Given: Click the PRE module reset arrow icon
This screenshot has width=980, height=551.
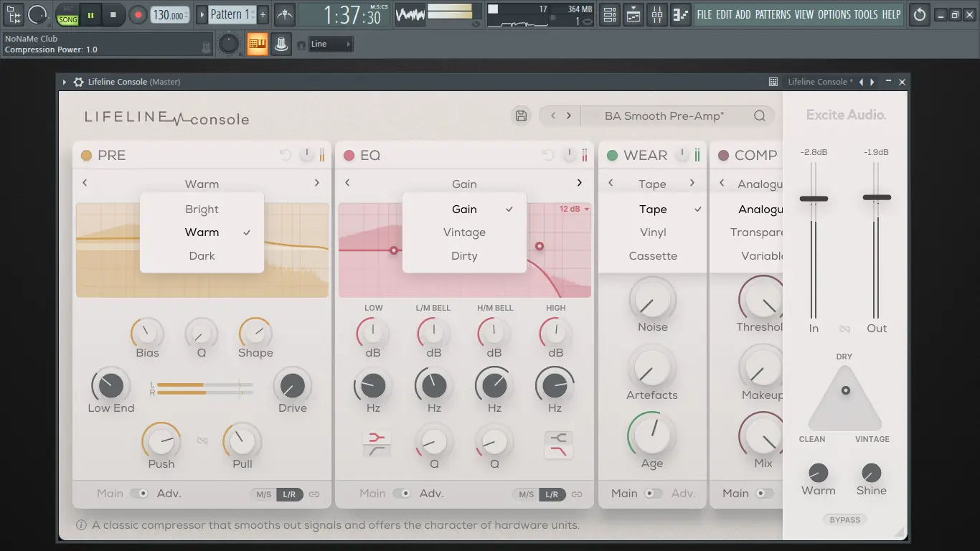Looking at the screenshot, I should [x=286, y=155].
